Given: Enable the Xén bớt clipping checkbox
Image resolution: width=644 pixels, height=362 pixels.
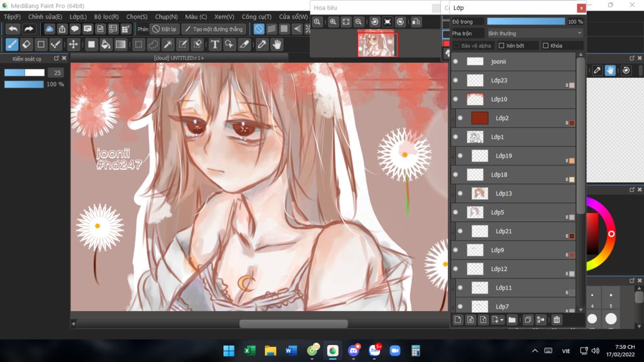Looking at the screenshot, I should click(501, 46).
